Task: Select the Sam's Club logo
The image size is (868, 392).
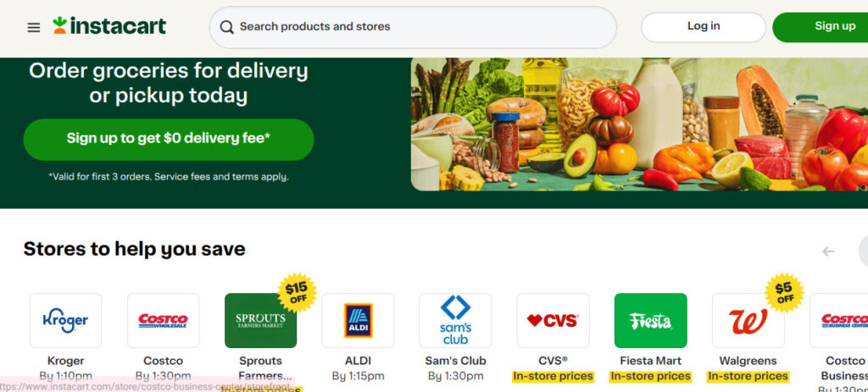Action: point(455,321)
